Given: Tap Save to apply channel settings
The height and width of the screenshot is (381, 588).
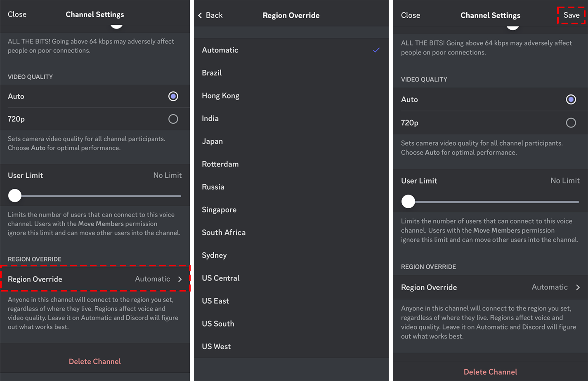Looking at the screenshot, I should coord(571,15).
